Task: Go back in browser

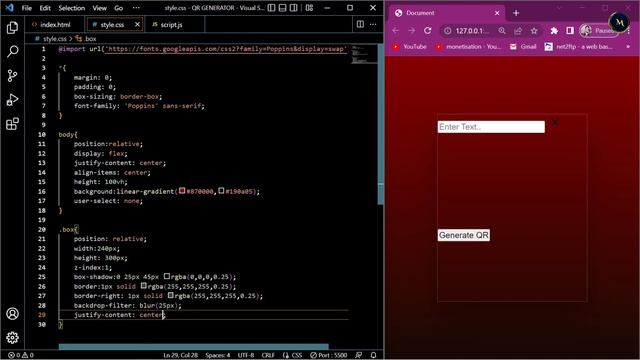Action: [395, 31]
